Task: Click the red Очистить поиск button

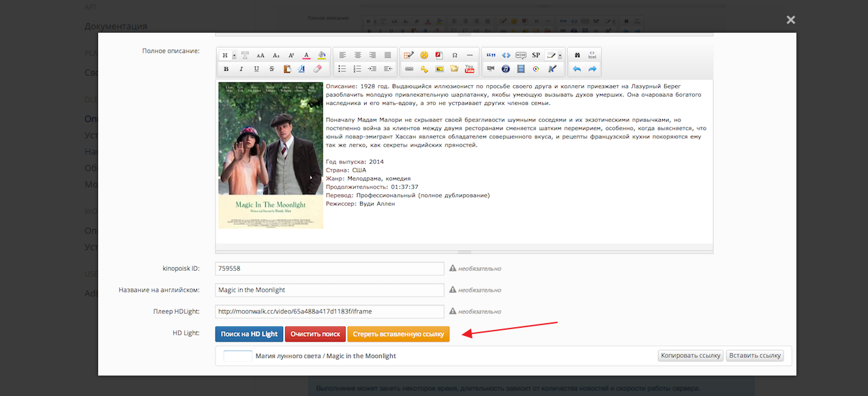Action: (x=315, y=334)
